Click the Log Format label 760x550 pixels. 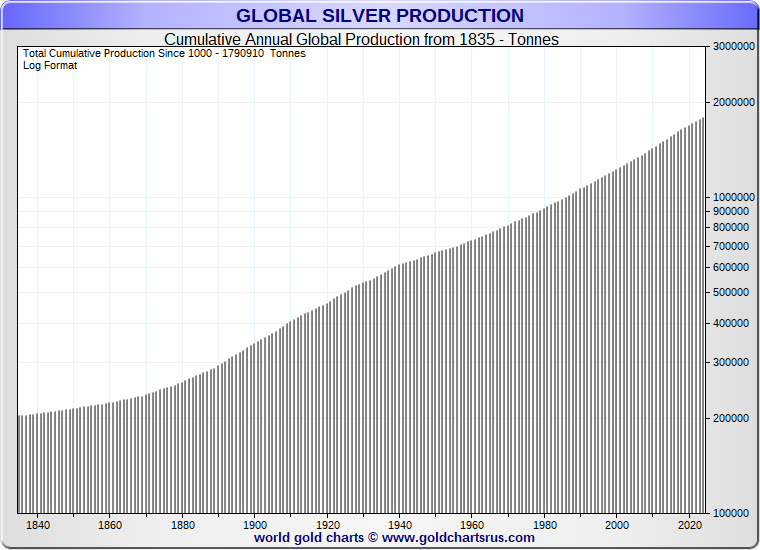(50, 65)
